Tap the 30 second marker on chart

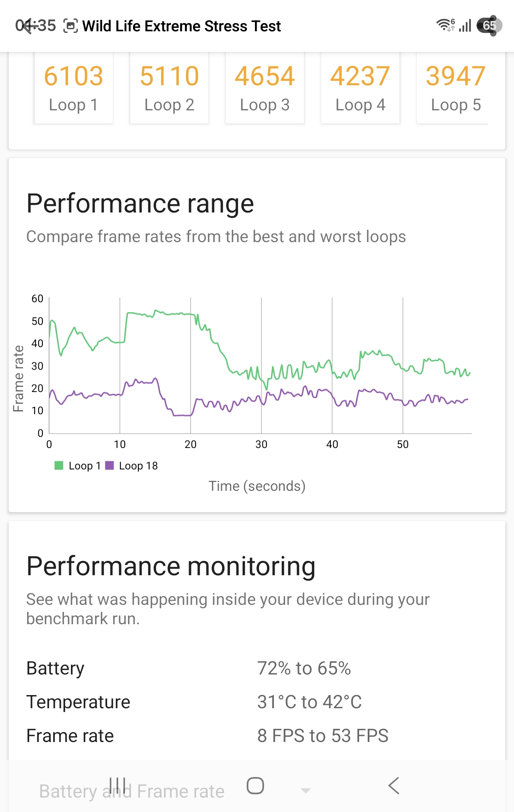(261, 444)
